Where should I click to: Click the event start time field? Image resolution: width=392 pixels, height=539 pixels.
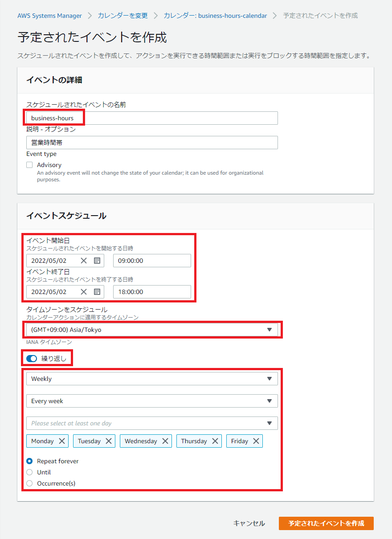152,261
